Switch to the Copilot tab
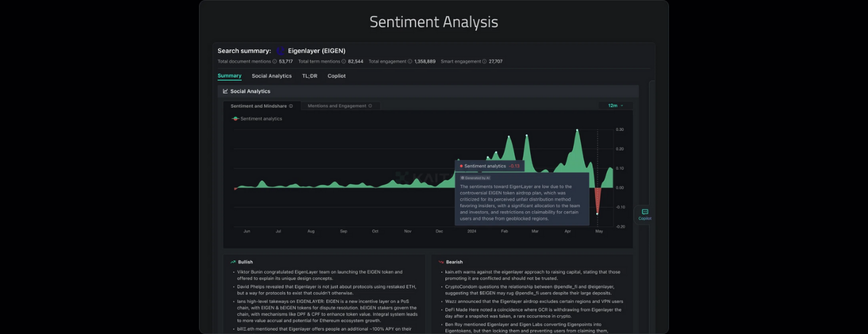The width and height of the screenshot is (868, 334). point(337,75)
